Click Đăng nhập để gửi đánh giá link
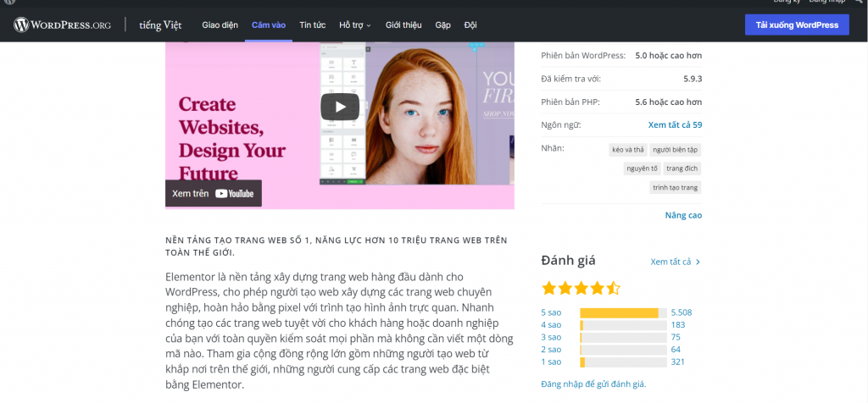The height and width of the screenshot is (403, 868). pos(593,384)
